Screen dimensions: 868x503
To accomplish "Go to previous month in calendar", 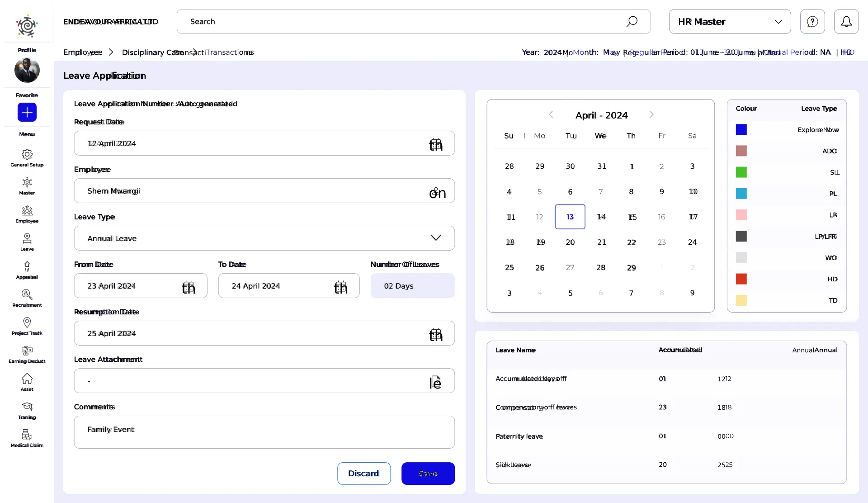I will (551, 115).
